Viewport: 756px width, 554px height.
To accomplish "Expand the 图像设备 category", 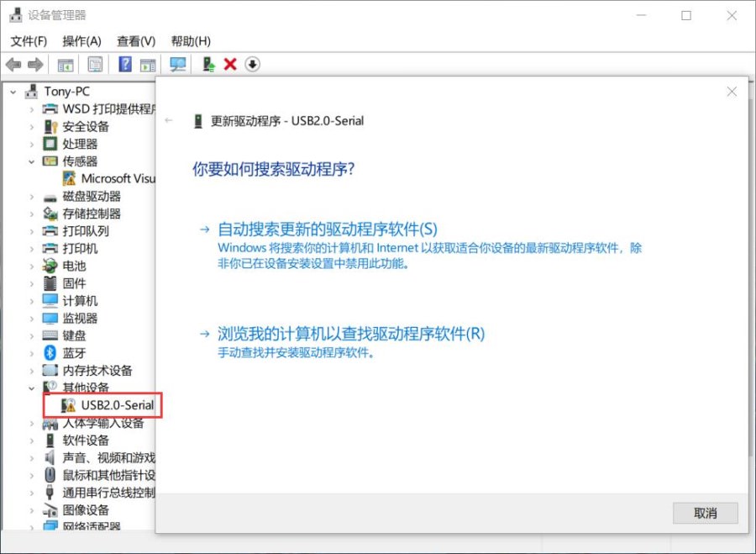I will pos(32,510).
